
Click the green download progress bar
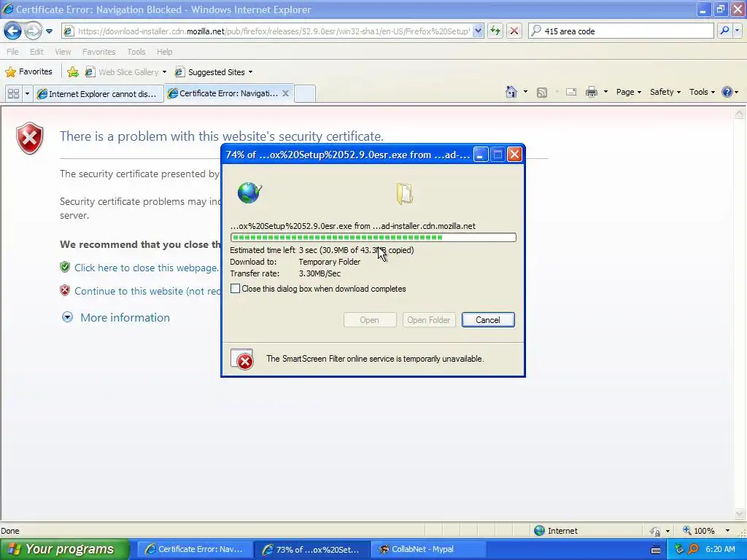coord(373,237)
